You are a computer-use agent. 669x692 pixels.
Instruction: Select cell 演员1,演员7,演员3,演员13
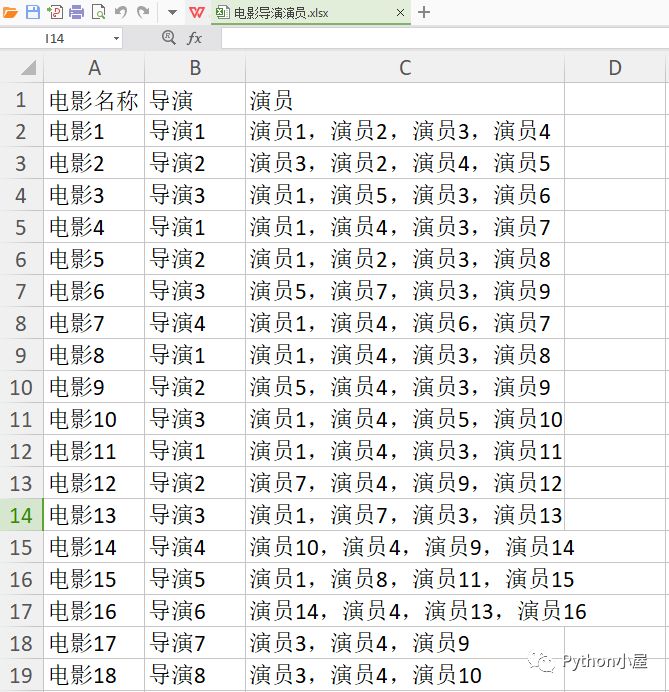click(x=405, y=515)
